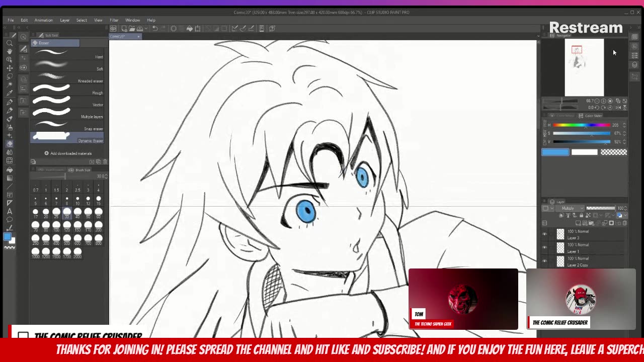Click the Undo arrow
644x362 pixels.
click(155, 29)
